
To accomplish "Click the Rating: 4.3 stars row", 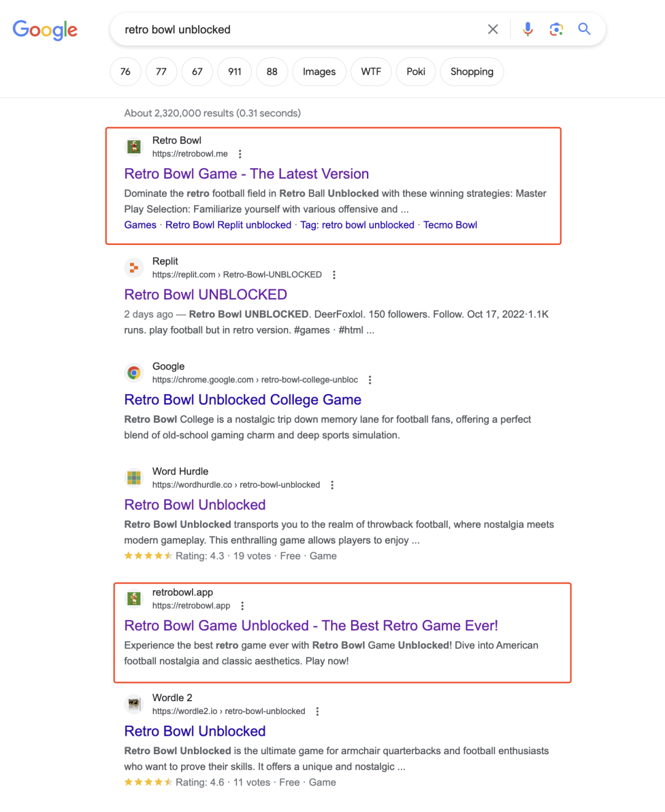I will point(230,556).
